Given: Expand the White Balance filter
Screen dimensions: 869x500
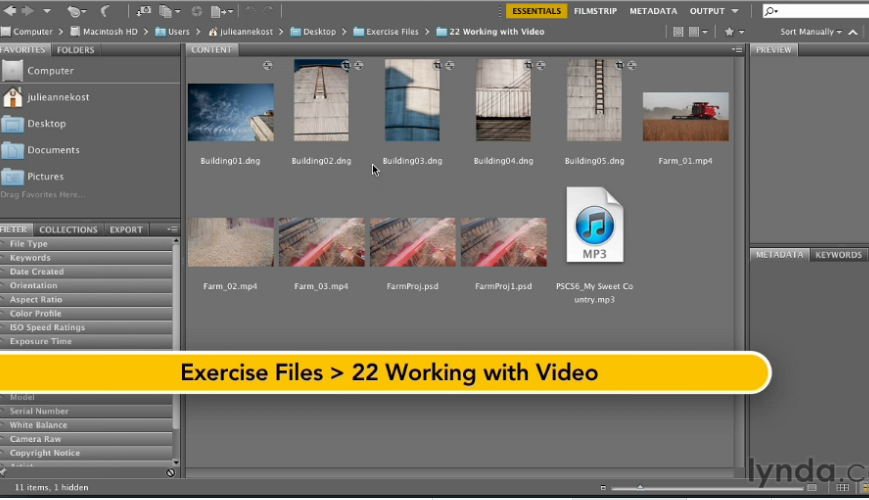Looking at the screenshot, I should coord(86,425).
